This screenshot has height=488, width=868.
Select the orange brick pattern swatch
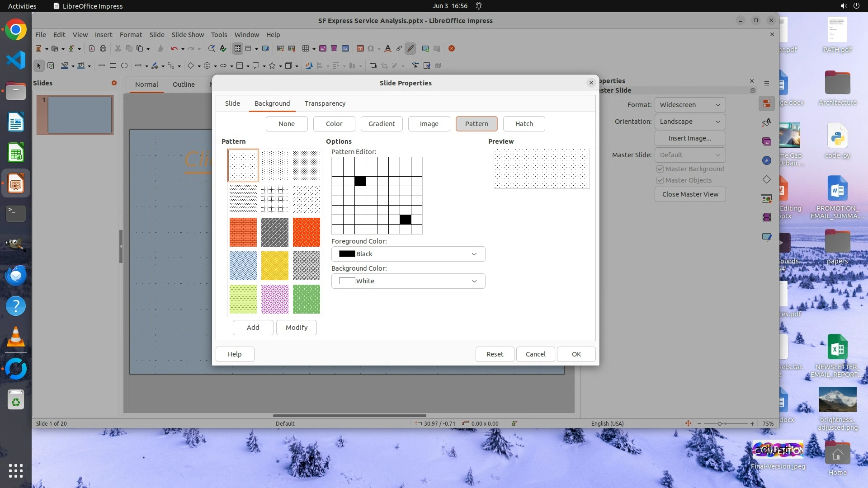pos(243,232)
